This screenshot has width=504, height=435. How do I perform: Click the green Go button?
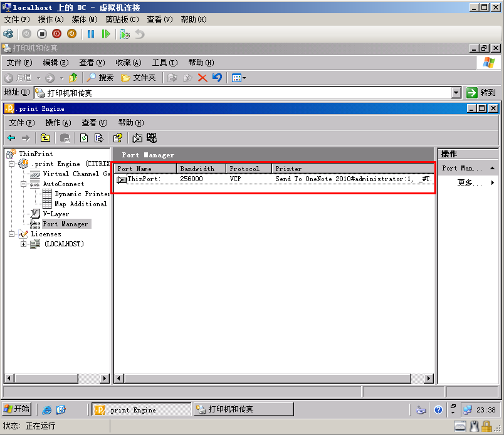tap(481, 93)
